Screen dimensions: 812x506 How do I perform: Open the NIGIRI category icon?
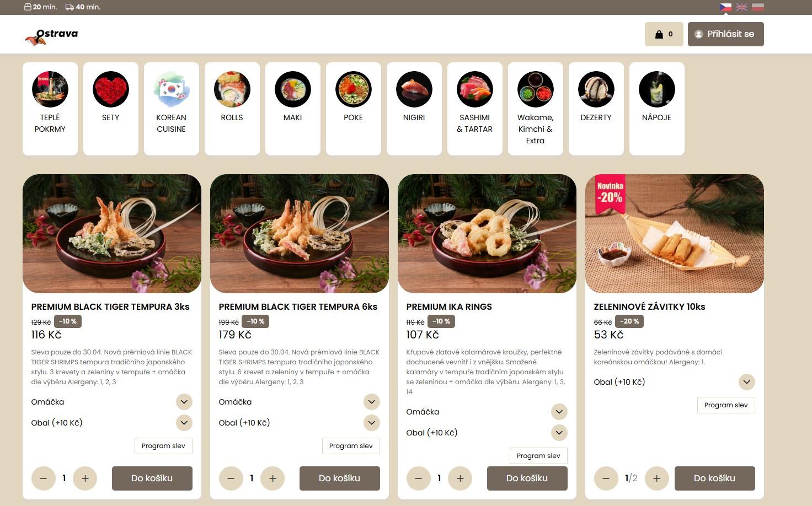coord(414,109)
